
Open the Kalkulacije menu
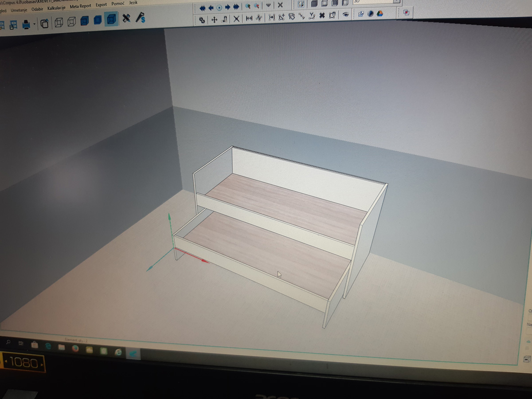click(57, 8)
